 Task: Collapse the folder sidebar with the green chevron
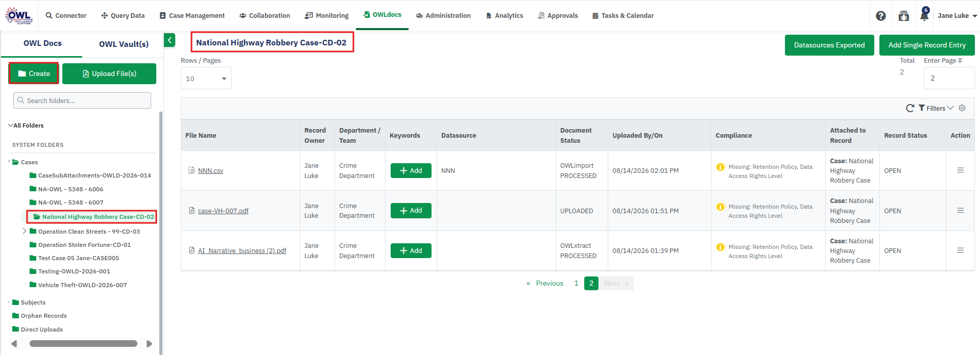tap(170, 40)
